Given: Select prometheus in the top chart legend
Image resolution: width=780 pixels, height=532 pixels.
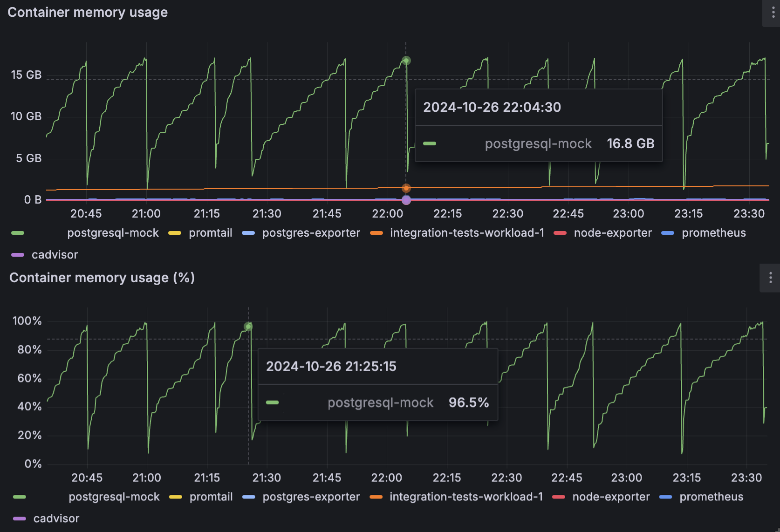Looking at the screenshot, I should [x=713, y=233].
